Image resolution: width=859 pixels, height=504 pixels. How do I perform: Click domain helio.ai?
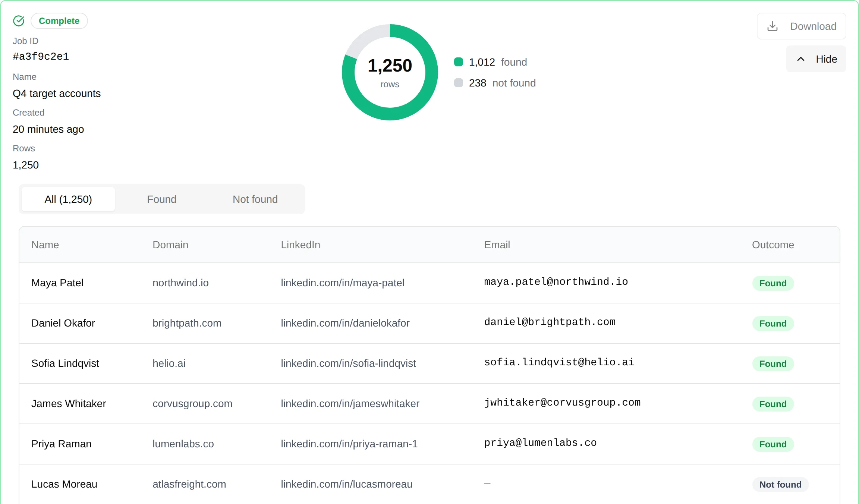pos(169,363)
